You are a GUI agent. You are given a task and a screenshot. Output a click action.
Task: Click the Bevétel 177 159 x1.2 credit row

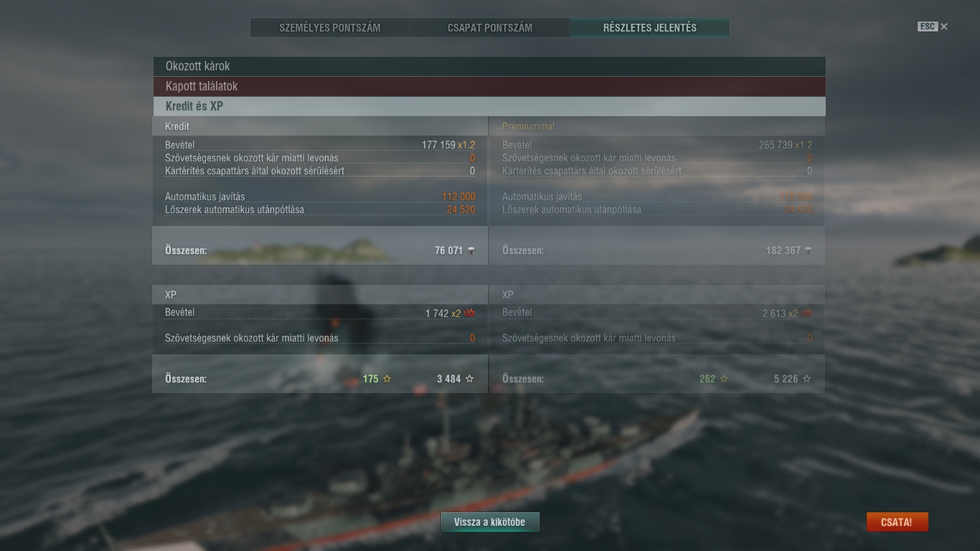click(x=320, y=145)
